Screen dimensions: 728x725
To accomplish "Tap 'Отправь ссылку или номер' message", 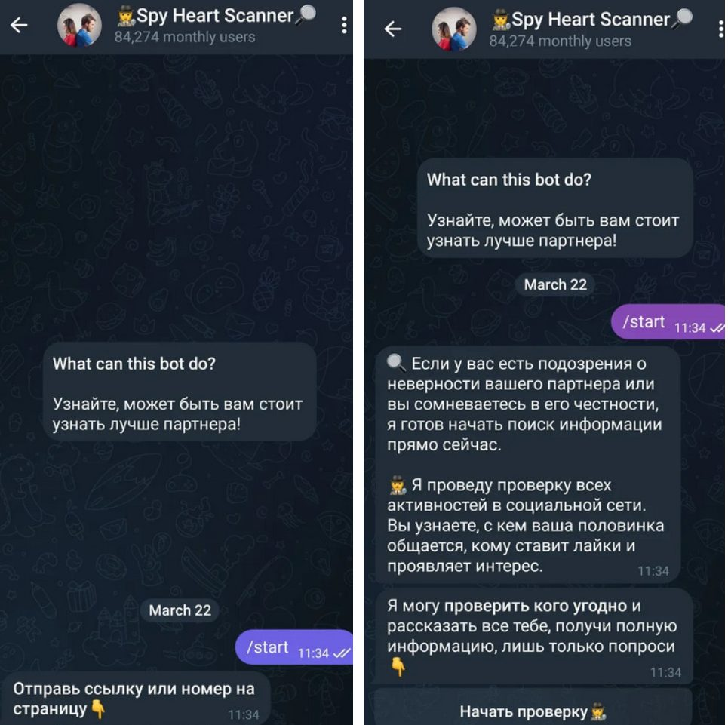I will coord(136,698).
